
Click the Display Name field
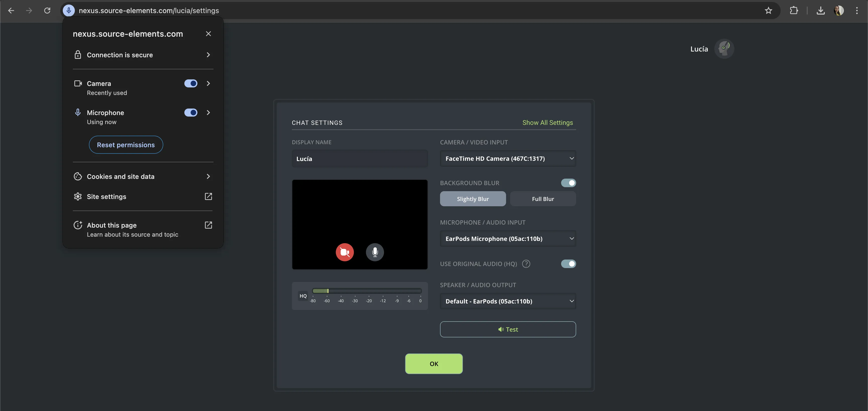[360, 159]
